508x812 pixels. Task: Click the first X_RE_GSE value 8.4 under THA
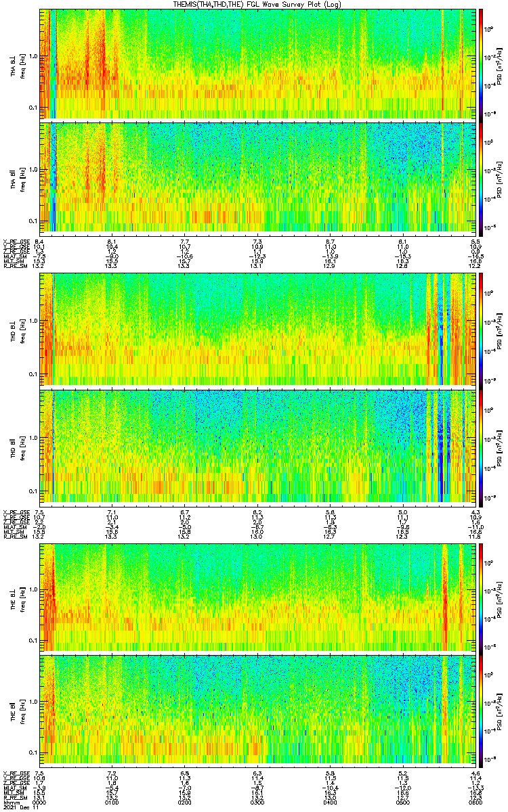[39, 242]
